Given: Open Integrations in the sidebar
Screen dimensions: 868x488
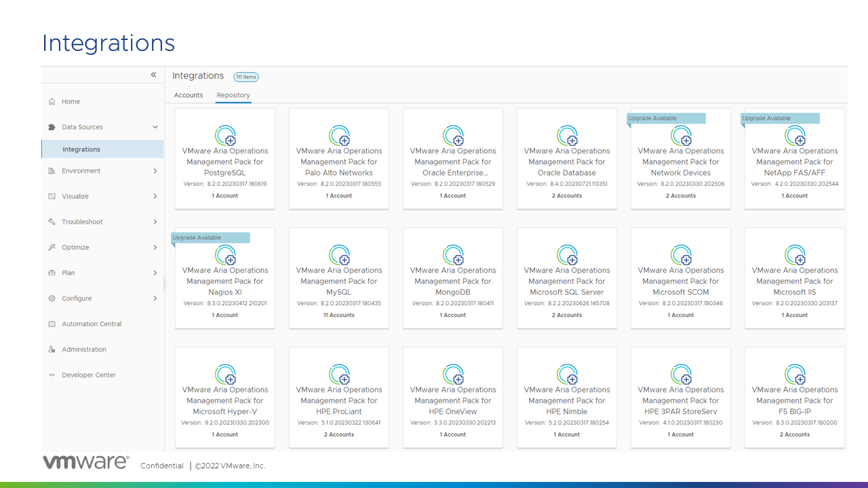Looking at the screenshot, I should [102, 149].
